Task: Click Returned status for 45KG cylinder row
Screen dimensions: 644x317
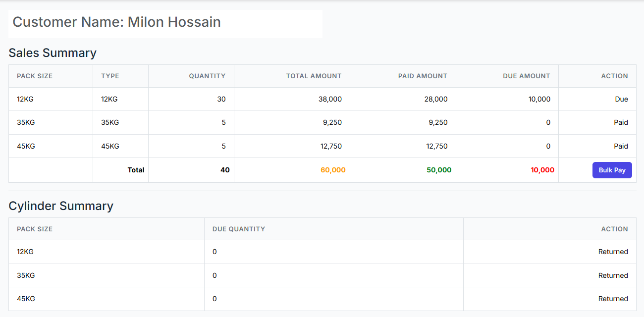Action: pos(613,299)
